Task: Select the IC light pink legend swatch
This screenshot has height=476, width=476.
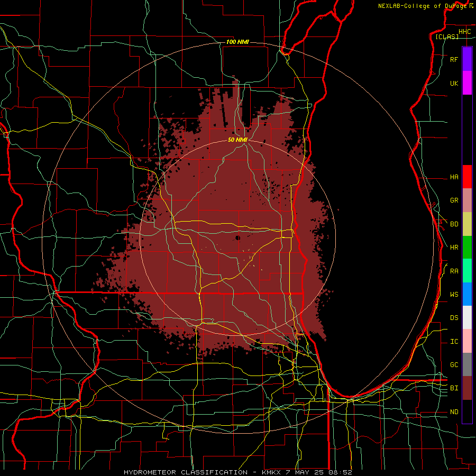Action: tap(467, 341)
